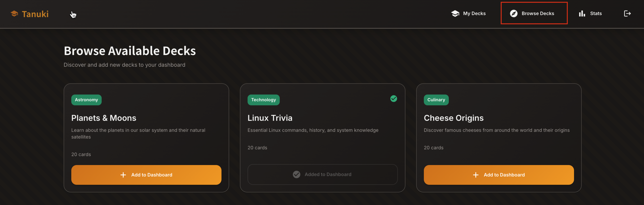Image resolution: width=644 pixels, height=205 pixels.
Task: Click the checkmark icon beside Added to Dashboard
Action: point(297,174)
